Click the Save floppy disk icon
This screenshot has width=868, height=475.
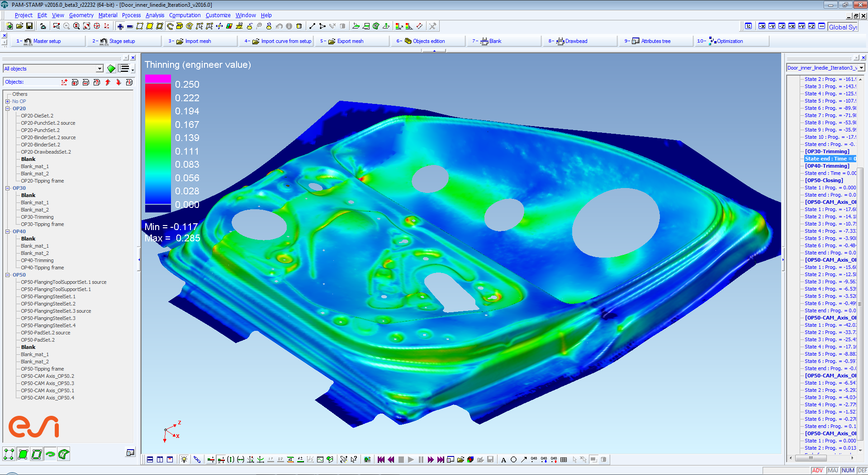(29, 26)
